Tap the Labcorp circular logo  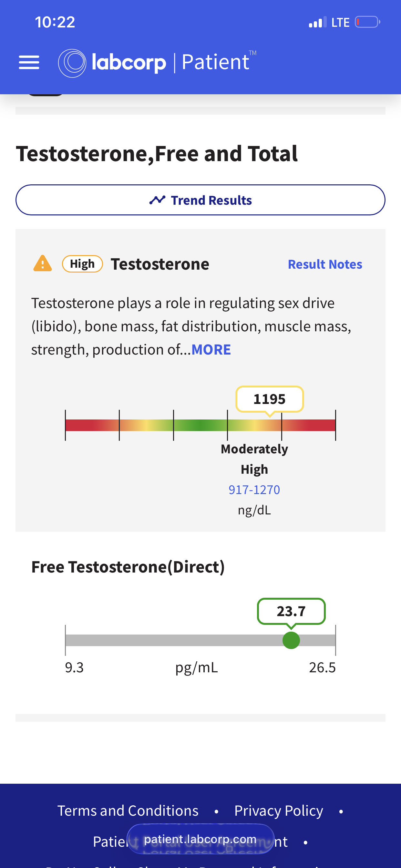click(x=72, y=63)
